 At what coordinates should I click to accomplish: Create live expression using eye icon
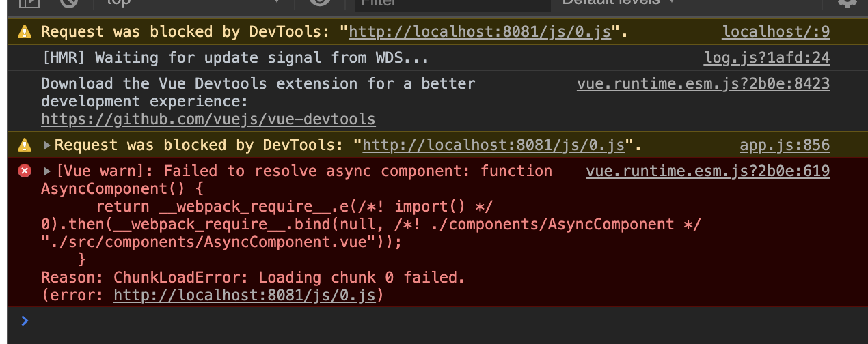click(x=319, y=2)
